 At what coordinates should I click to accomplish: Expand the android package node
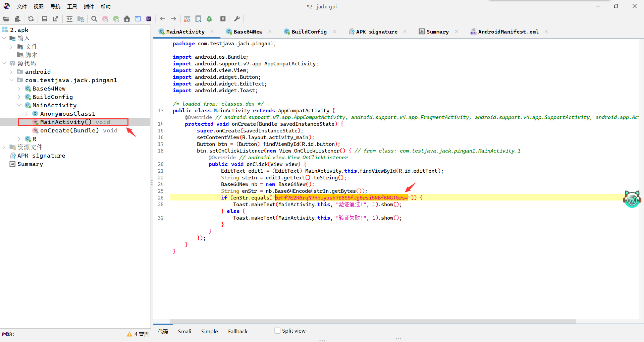11,72
